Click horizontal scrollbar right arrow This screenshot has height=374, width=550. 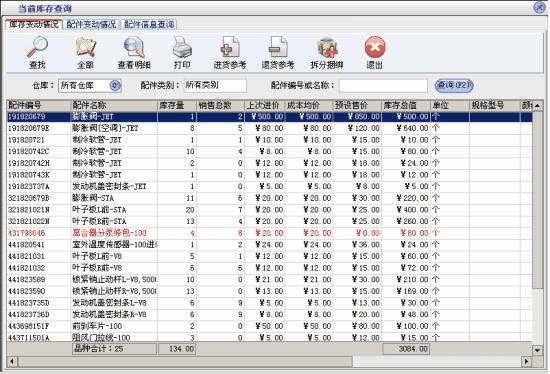tap(526, 361)
